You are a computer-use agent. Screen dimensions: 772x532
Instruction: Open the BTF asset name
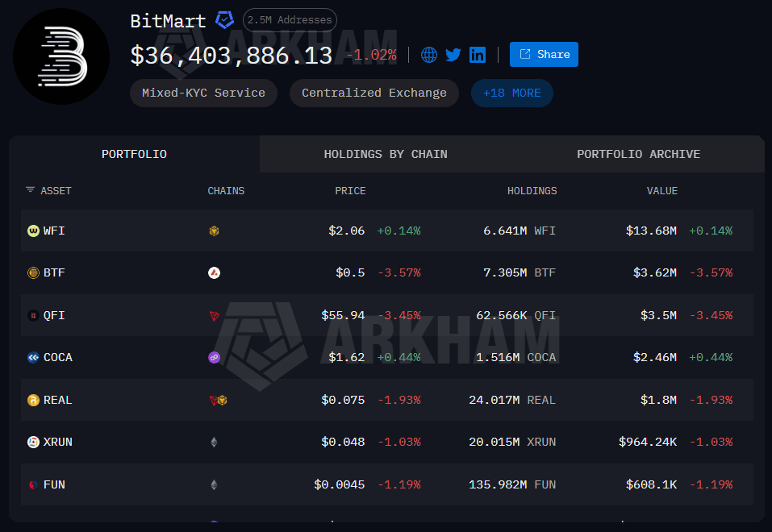pyautogui.click(x=54, y=272)
